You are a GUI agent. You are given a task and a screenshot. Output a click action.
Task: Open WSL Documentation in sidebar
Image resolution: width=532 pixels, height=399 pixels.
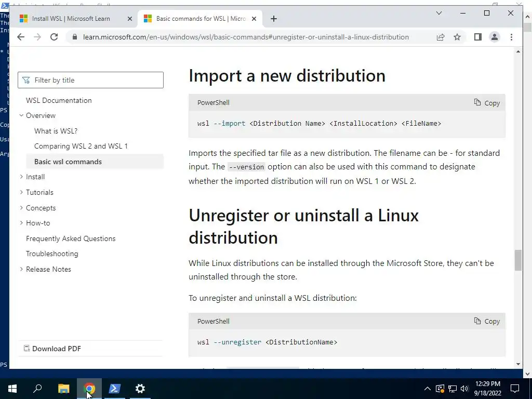click(x=59, y=100)
